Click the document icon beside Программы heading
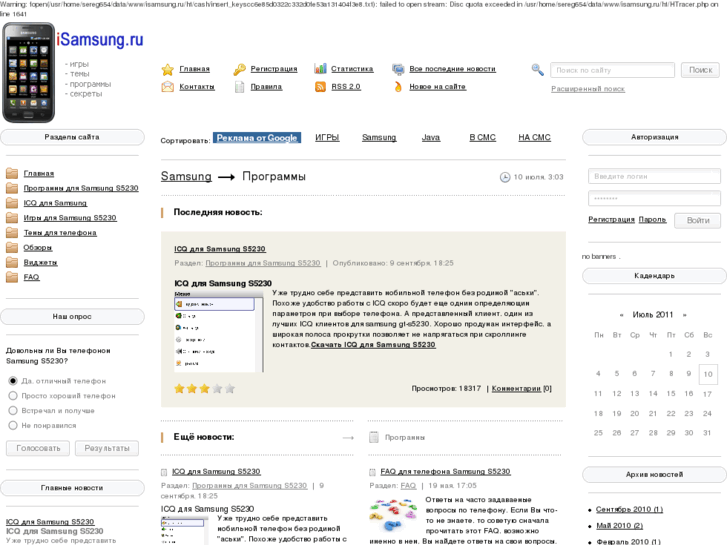Image resolution: width=727 pixels, height=545 pixels. (374, 437)
